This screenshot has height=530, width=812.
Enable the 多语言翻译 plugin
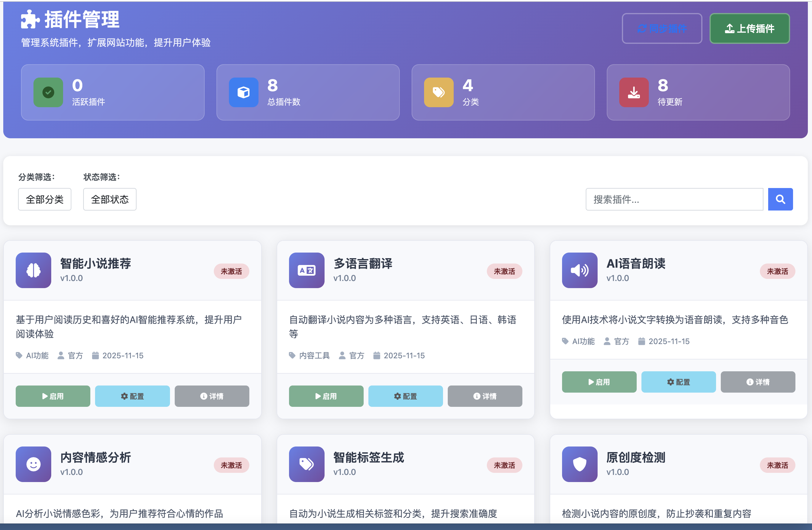(326, 396)
